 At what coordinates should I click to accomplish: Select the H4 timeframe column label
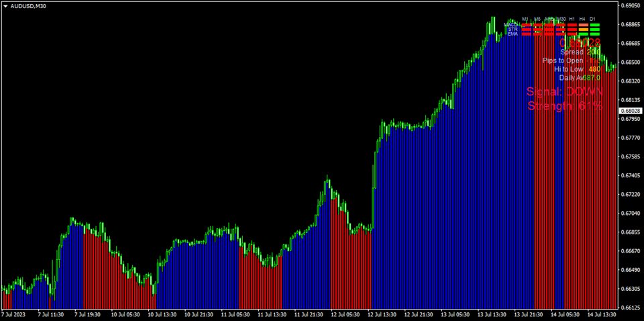point(583,19)
